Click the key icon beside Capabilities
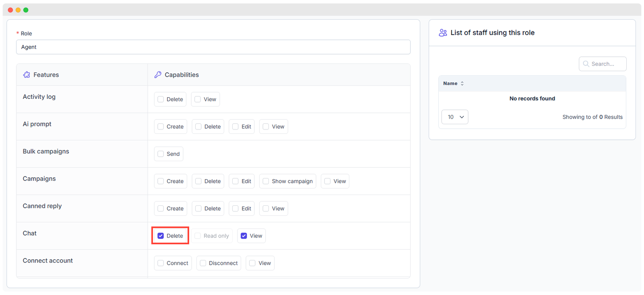Image resolution: width=644 pixels, height=295 pixels. (158, 75)
